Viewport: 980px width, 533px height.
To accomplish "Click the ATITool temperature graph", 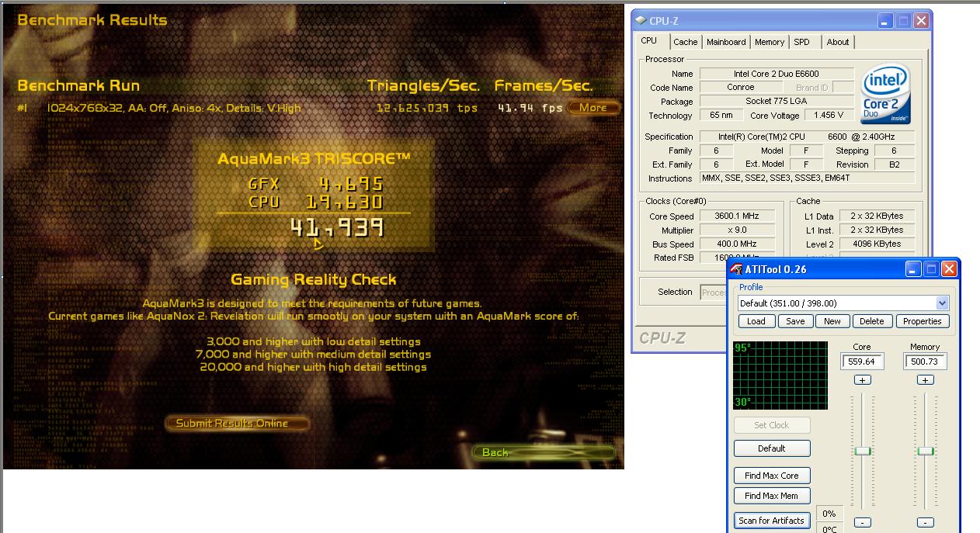I will point(780,375).
